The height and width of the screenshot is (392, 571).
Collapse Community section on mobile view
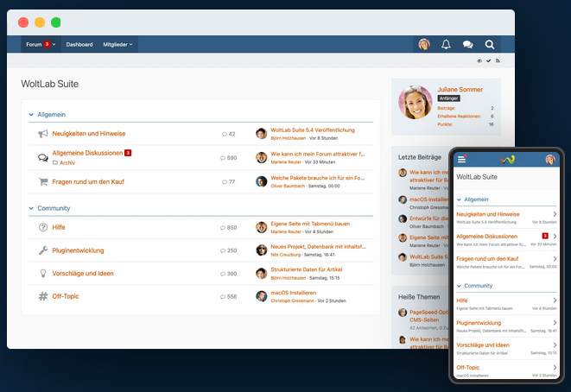click(460, 286)
